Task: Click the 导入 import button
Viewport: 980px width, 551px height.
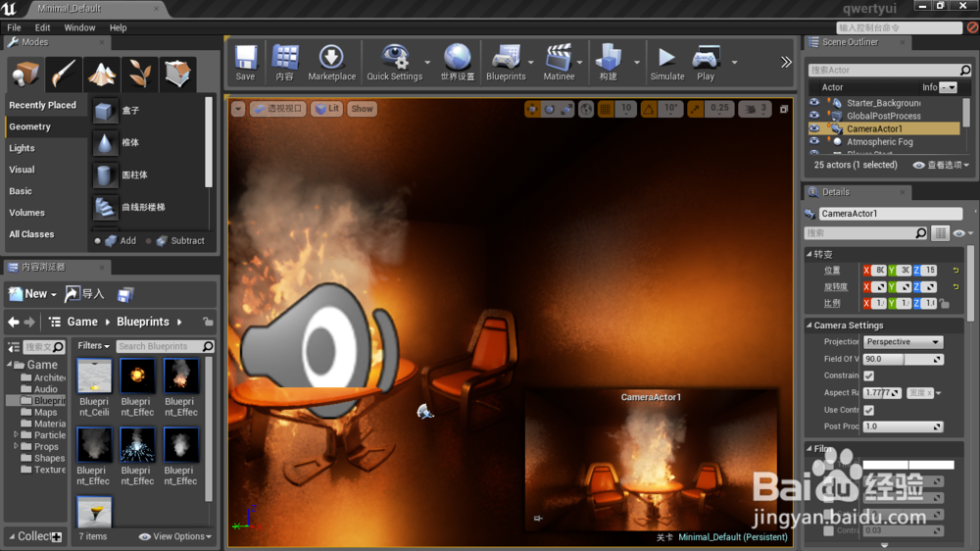Action: click(x=85, y=294)
